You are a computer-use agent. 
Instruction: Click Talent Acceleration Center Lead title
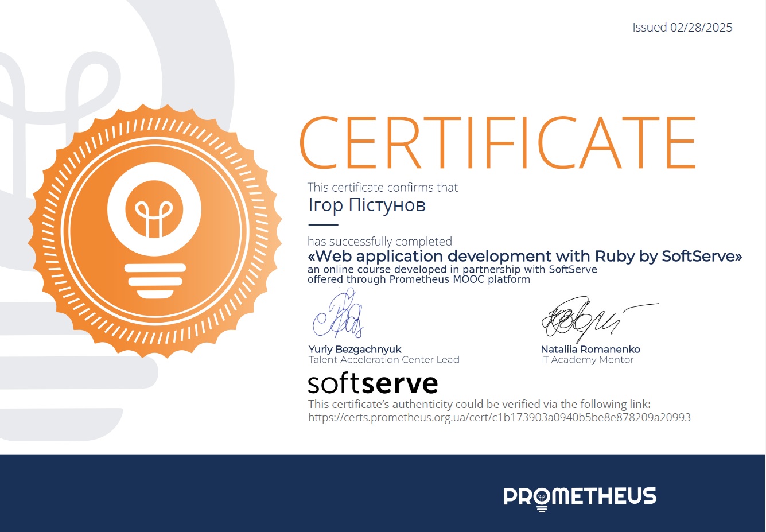click(384, 360)
